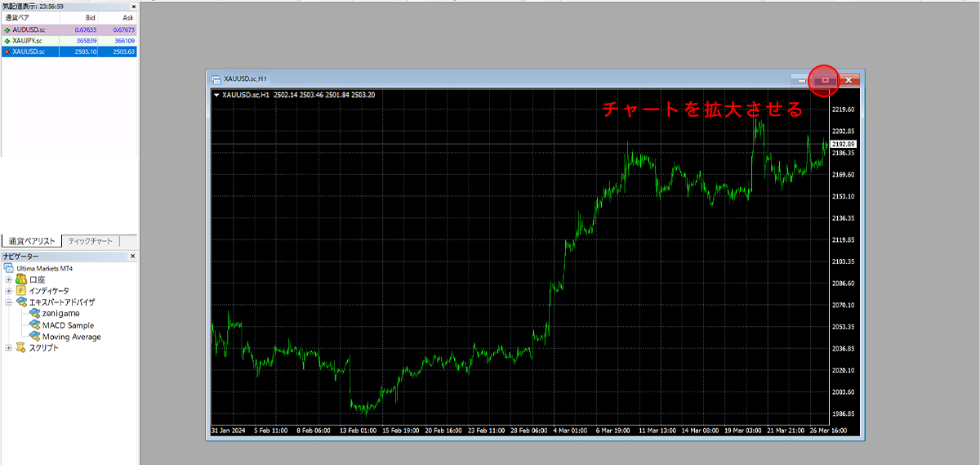Click the XAUUSD.sc,H1 chart window icon
Screen dimensions: 980x465
216,79
